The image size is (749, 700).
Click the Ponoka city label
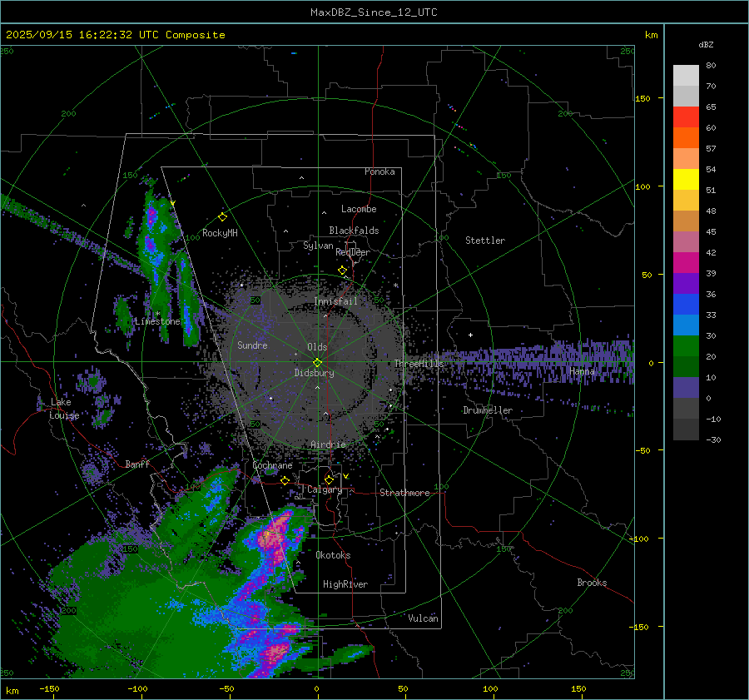point(379,171)
